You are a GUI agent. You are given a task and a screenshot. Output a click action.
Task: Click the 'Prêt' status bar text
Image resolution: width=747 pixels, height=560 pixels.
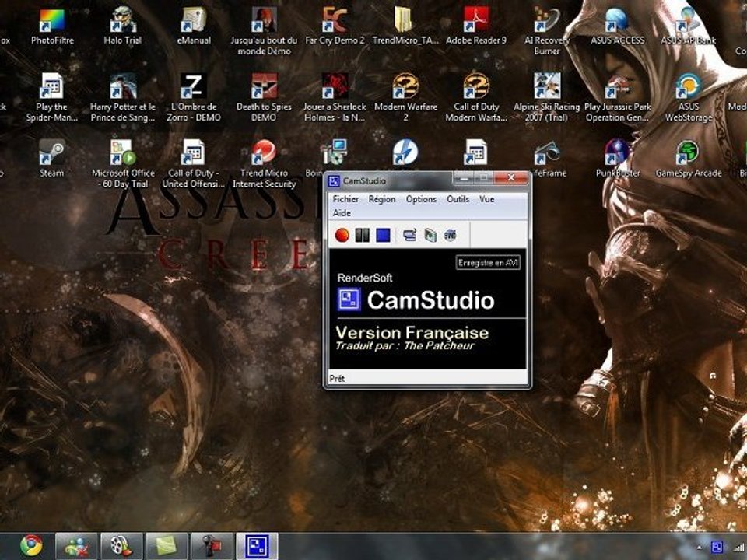[x=337, y=379]
